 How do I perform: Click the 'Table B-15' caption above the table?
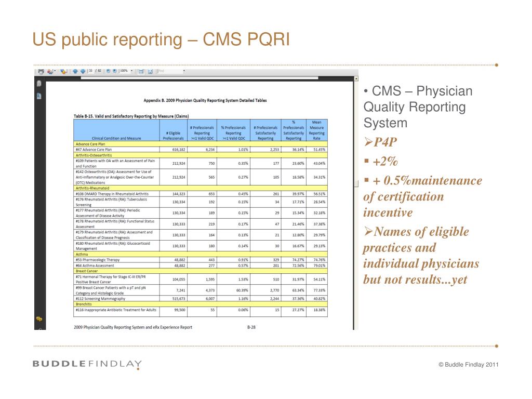click(x=131, y=116)
